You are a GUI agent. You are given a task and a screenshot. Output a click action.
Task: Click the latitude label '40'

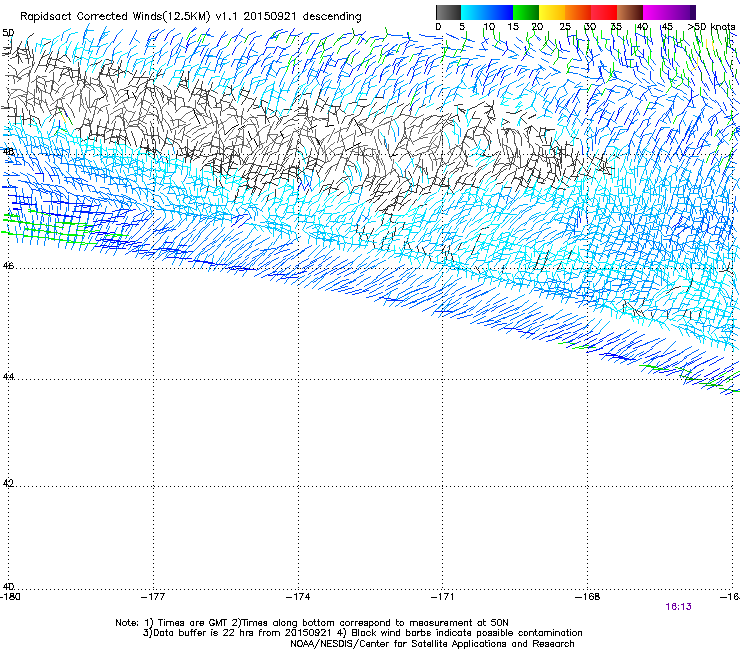8,586
